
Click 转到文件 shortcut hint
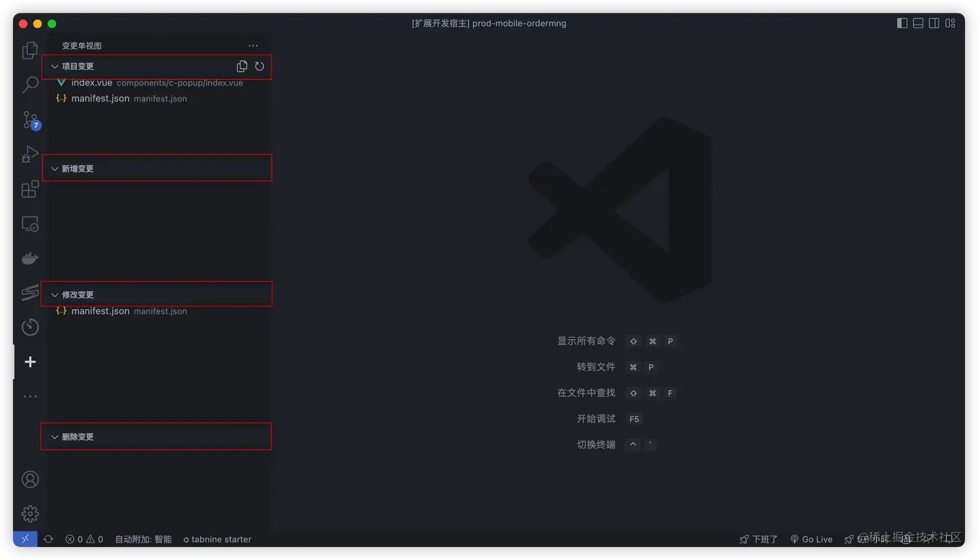coord(596,367)
